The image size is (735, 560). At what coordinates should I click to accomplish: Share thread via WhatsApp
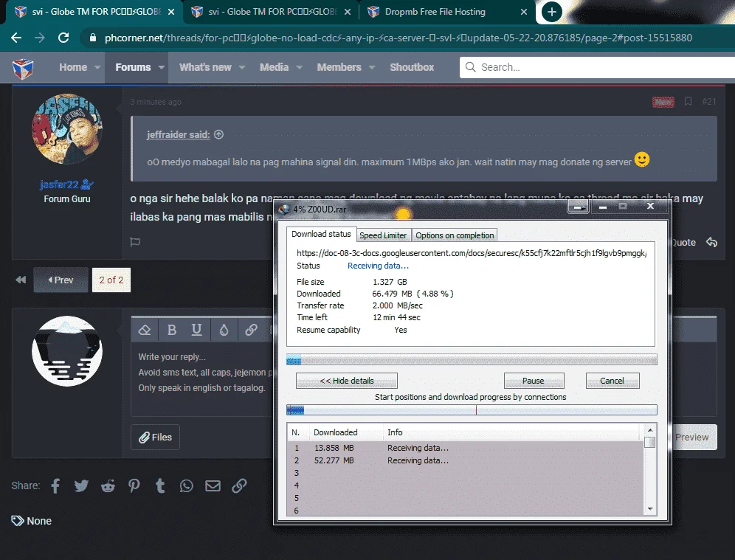point(186,486)
